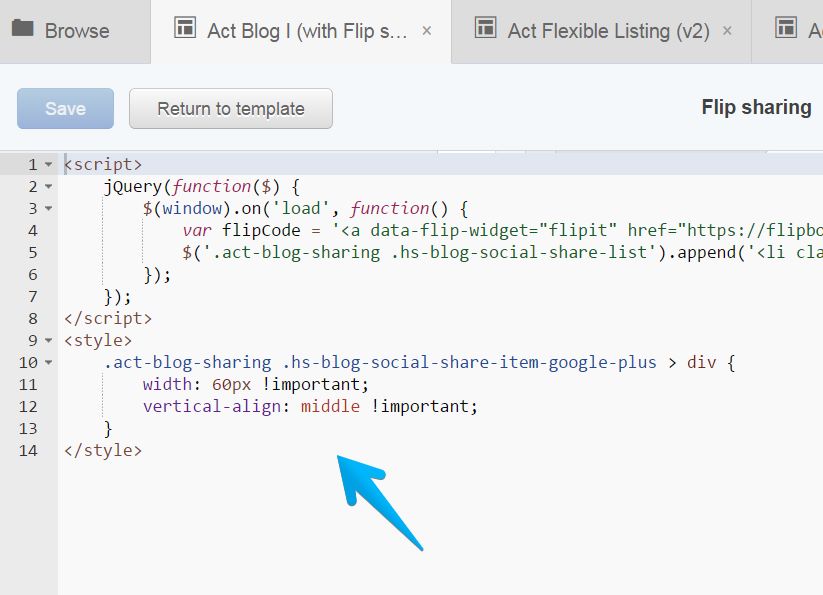The height and width of the screenshot is (595, 823).
Task: Click the Flip sharing module title
Action: point(756,108)
